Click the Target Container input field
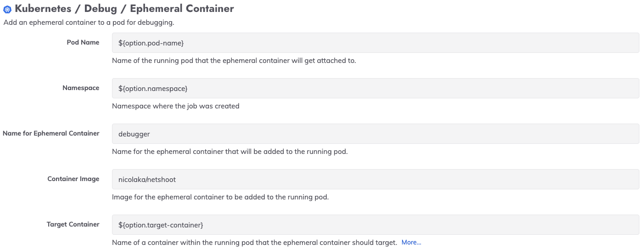Viewport: 644px width, 250px height. [375, 225]
